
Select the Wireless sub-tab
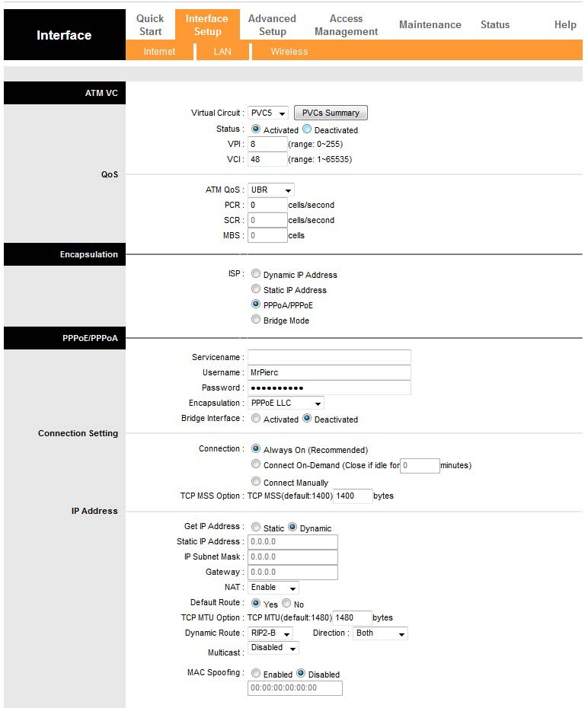coord(289,52)
